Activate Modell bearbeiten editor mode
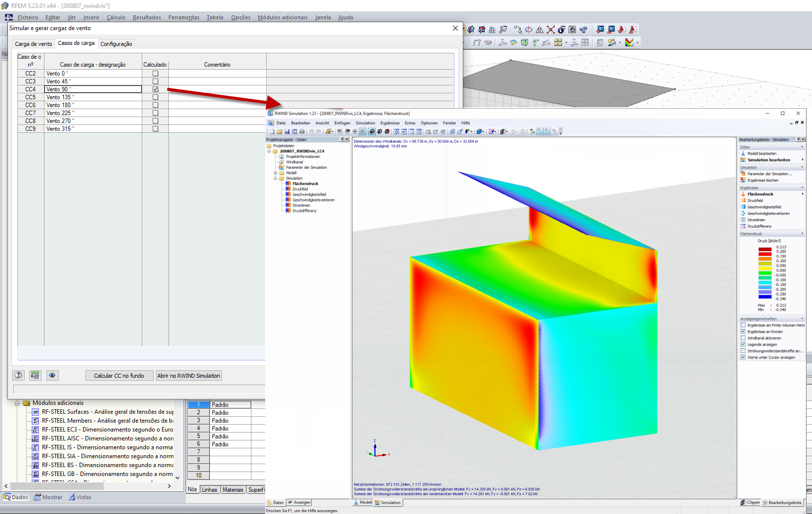Image resolution: width=812 pixels, height=514 pixels. pyautogui.click(x=762, y=153)
